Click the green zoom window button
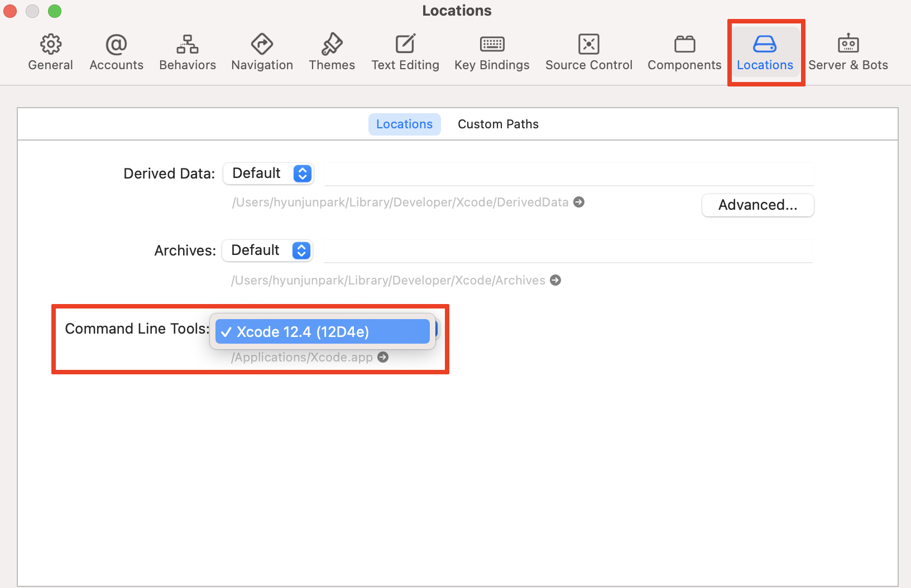Image resolution: width=911 pixels, height=588 pixels. tap(55, 11)
